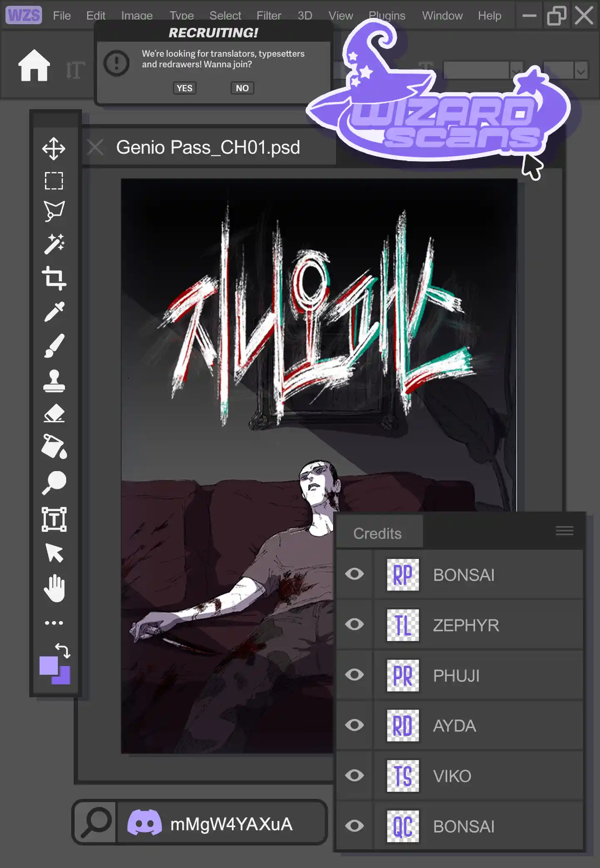Open the Type menu
600x868 pixels.
pyautogui.click(x=182, y=16)
